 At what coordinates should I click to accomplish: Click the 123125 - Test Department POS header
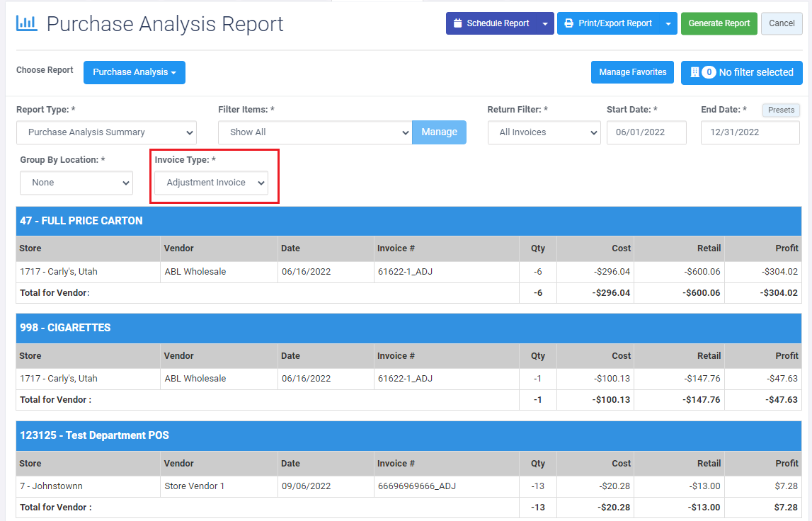[x=408, y=435]
